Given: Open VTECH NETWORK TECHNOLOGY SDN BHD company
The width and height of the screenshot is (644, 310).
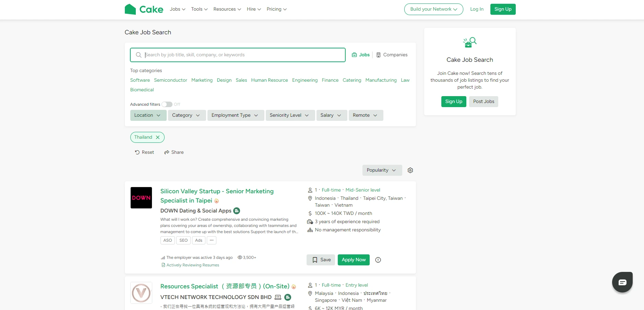Looking at the screenshot, I should point(216,297).
